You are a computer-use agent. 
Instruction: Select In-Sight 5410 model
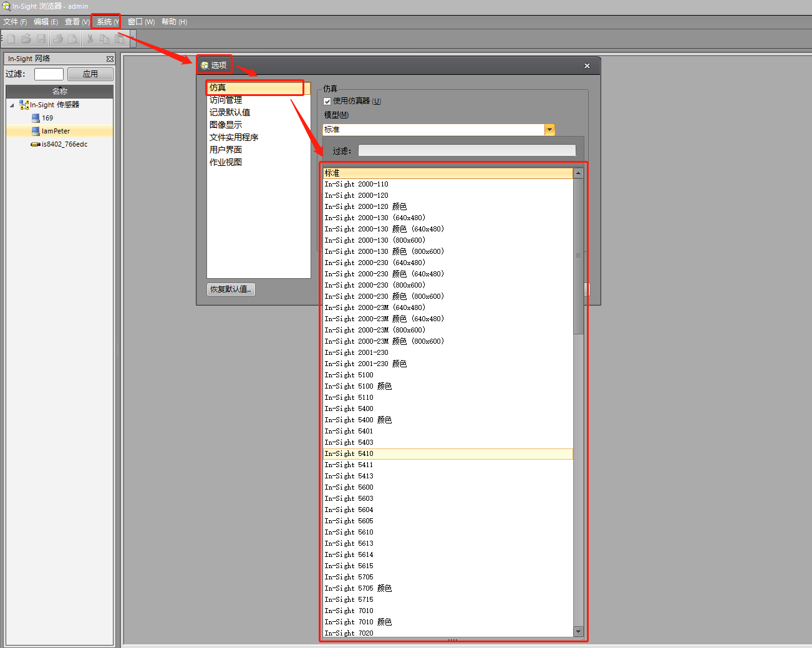point(448,454)
